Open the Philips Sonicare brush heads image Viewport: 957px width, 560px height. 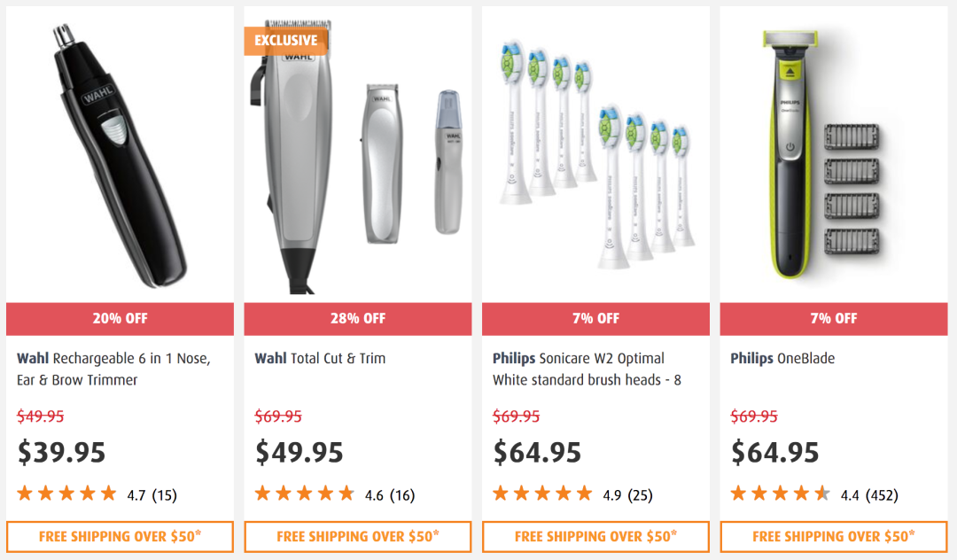click(x=595, y=154)
